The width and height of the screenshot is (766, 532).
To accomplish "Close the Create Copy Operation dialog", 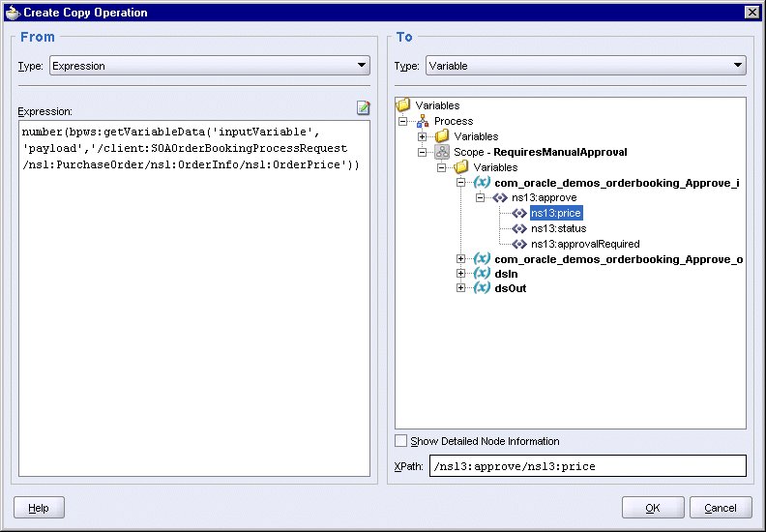I will tap(752, 13).
